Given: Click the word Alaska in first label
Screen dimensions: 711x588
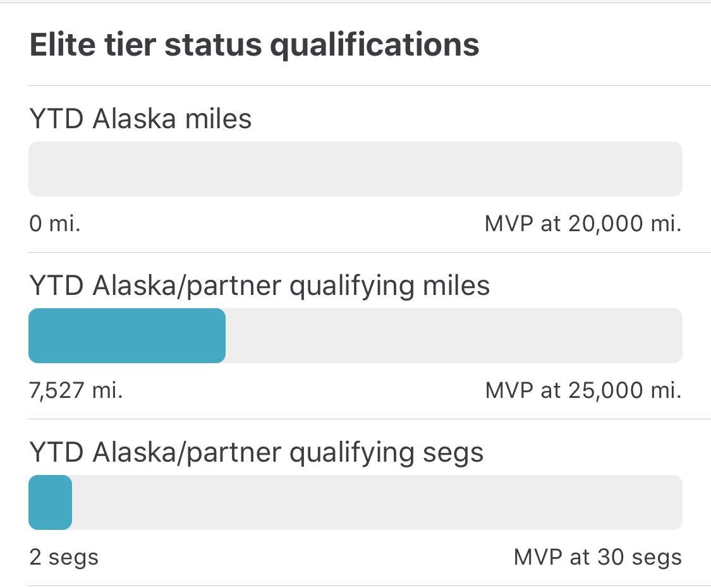Looking at the screenshot, I should pyautogui.click(x=134, y=119).
